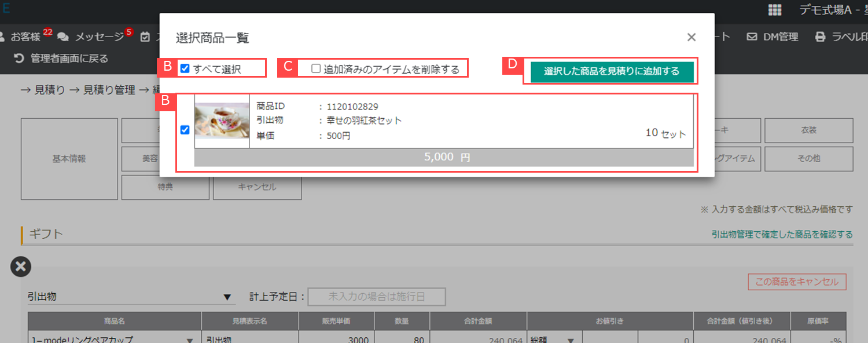Open メッセージ via its speech bubble icon
The width and height of the screenshot is (868, 343).
click(63, 37)
